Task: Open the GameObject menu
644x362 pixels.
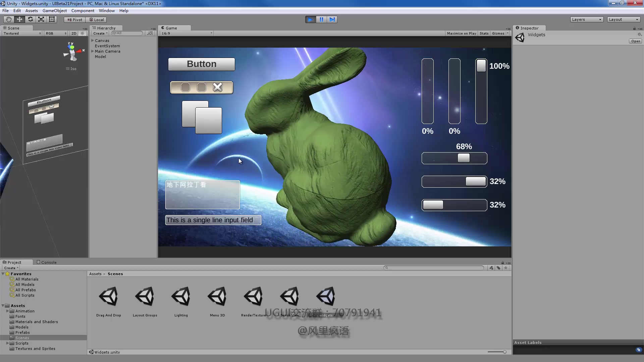Action: pyautogui.click(x=55, y=10)
